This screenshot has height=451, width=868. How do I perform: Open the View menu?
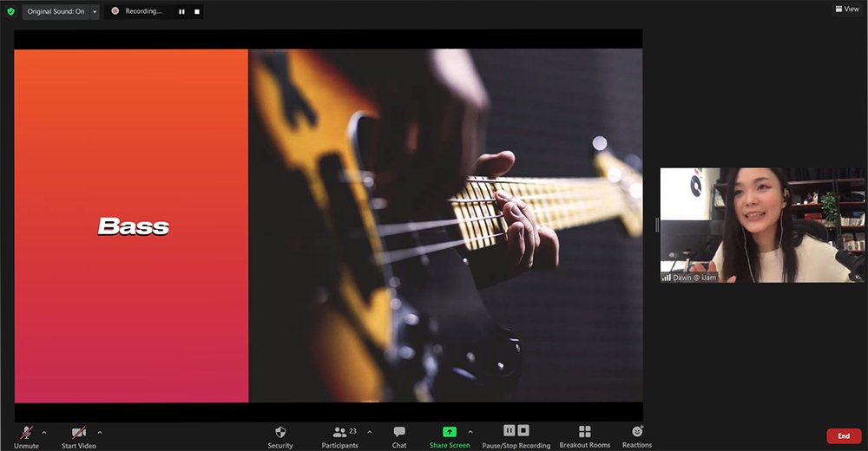tap(846, 9)
